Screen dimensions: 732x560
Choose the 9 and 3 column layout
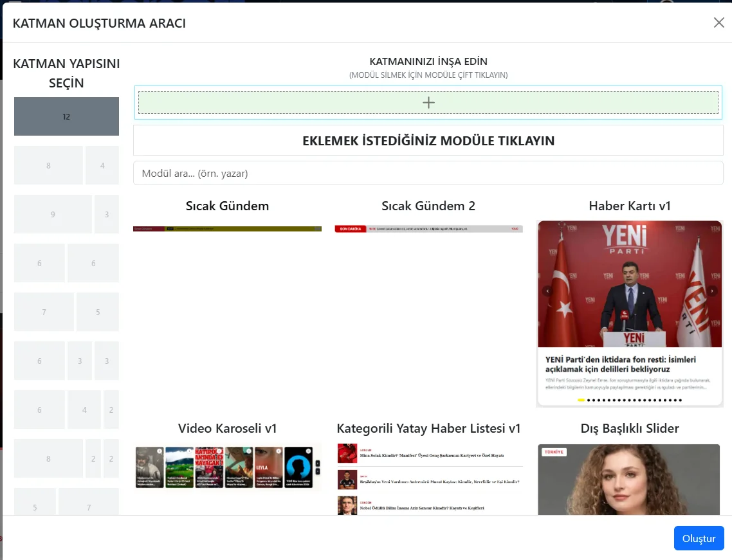coord(66,214)
